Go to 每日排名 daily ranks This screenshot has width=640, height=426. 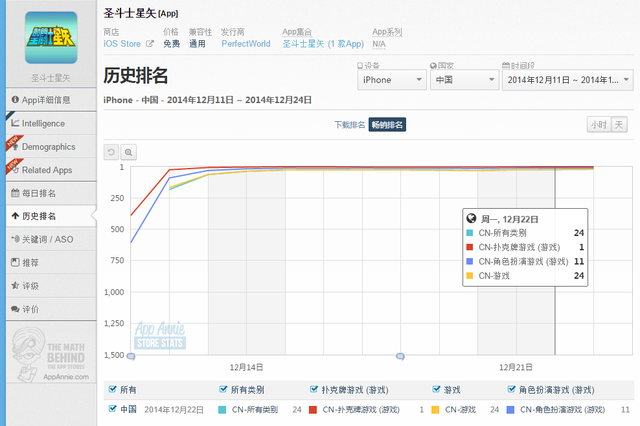(x=51, y=193)
